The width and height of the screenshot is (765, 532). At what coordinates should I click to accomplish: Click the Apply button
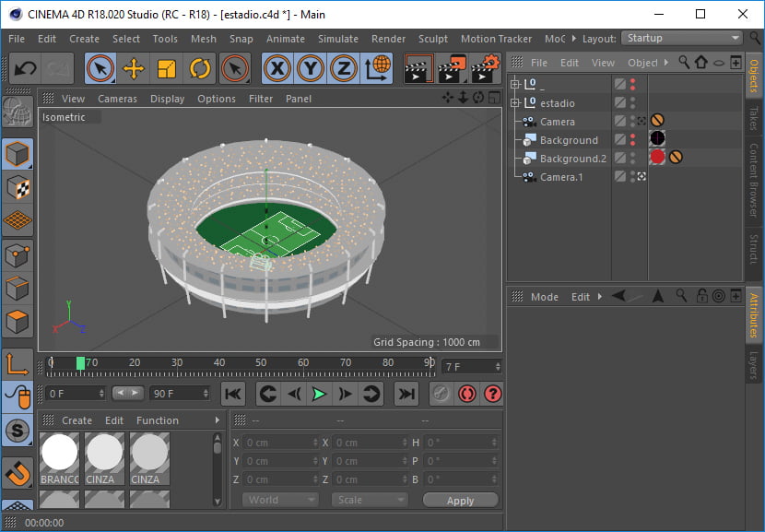[x=460, y=501]
